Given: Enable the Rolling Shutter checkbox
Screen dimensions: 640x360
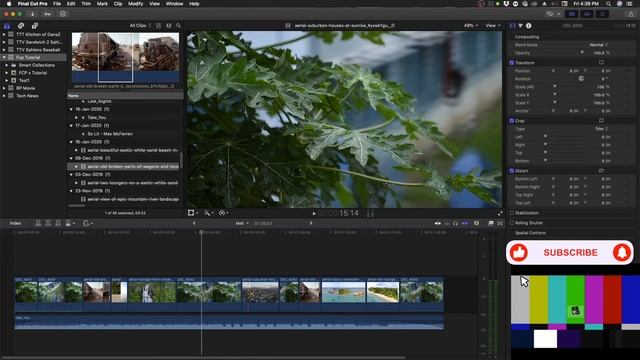Looking at the screenshot, I should [x=511, y=223].
